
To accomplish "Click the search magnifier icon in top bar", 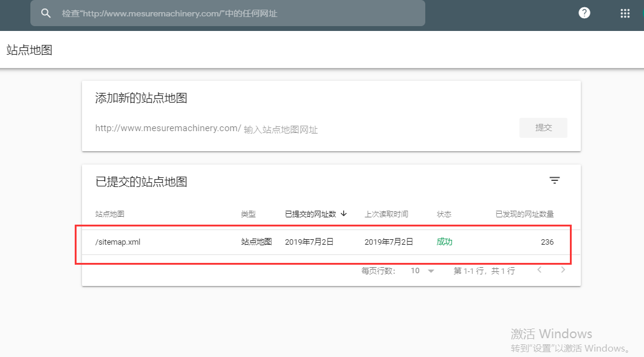I will [46, 13].
